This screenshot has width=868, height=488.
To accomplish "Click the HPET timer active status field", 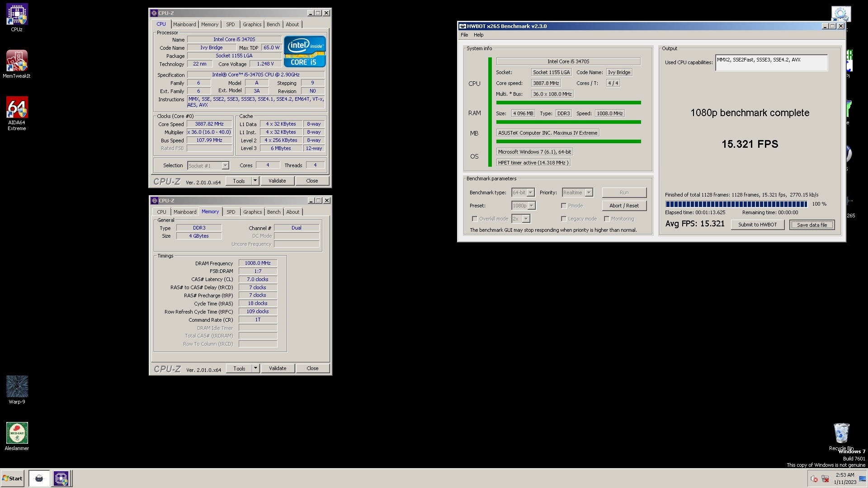I will pos(533,163).
